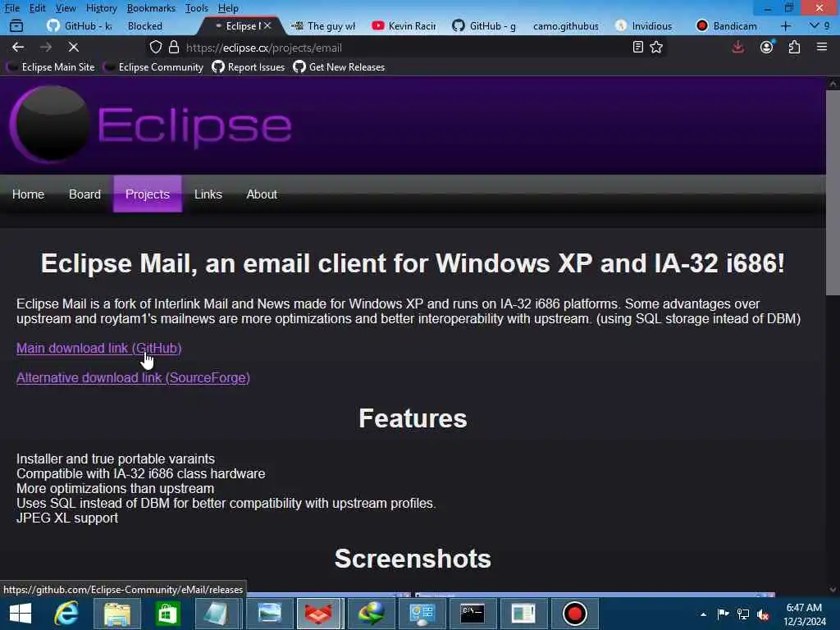Open the Windows Start button
This screenshot has height=630, width=840.
[21, 614]
